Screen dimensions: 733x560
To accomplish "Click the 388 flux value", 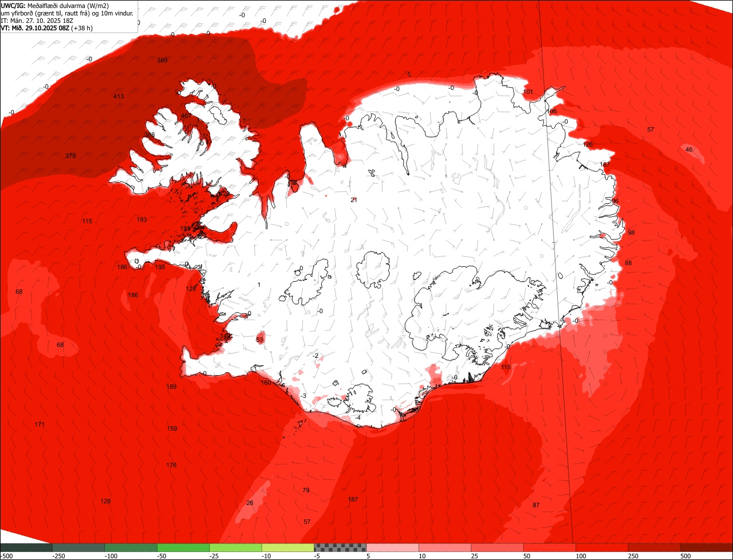I will tap(149, 135).
